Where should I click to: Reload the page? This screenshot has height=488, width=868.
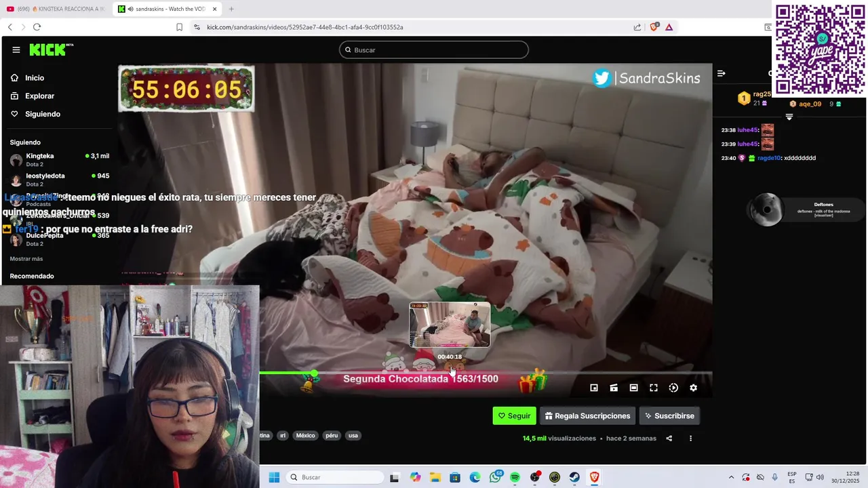37,27
